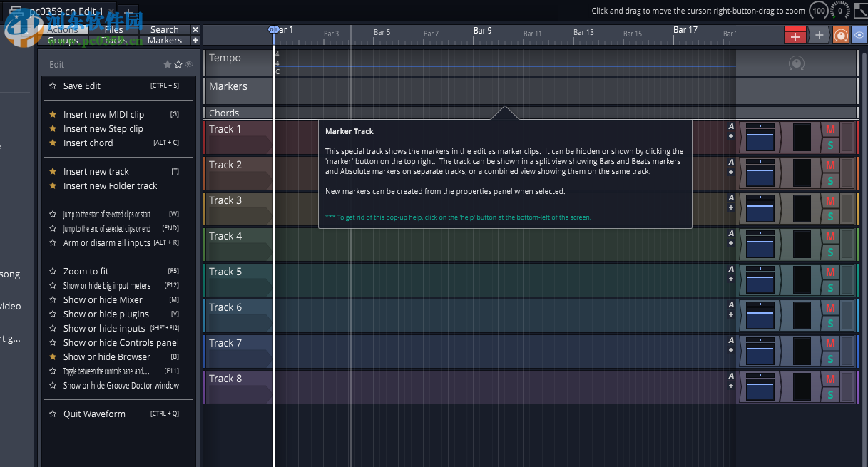Click Bar 9 on the timeline ruler
The height and width of the screenshot is (467, 868).
[482, 31]
